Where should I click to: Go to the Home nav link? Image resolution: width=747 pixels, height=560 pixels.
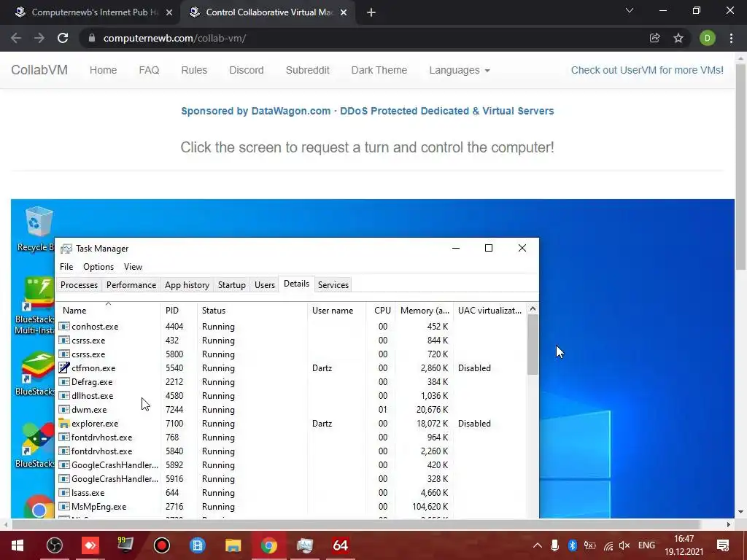pos(103,70)
